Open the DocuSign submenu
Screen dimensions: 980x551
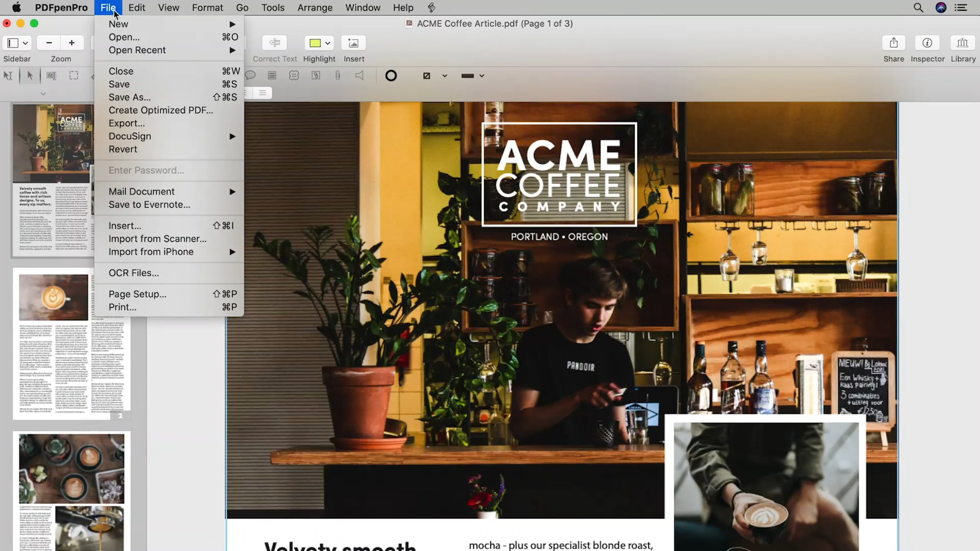[169, 136]
